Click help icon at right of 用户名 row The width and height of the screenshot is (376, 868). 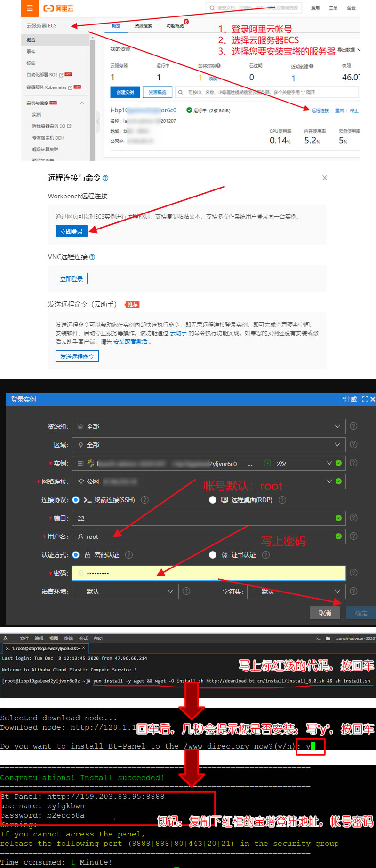pyautogui.click(x=353, y=536)
